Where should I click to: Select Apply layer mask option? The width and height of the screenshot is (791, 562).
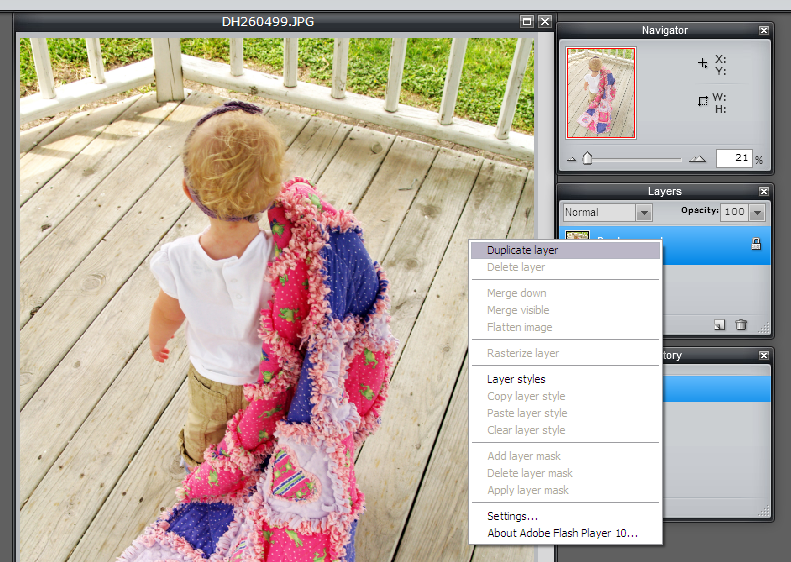(x=565, y=490)
